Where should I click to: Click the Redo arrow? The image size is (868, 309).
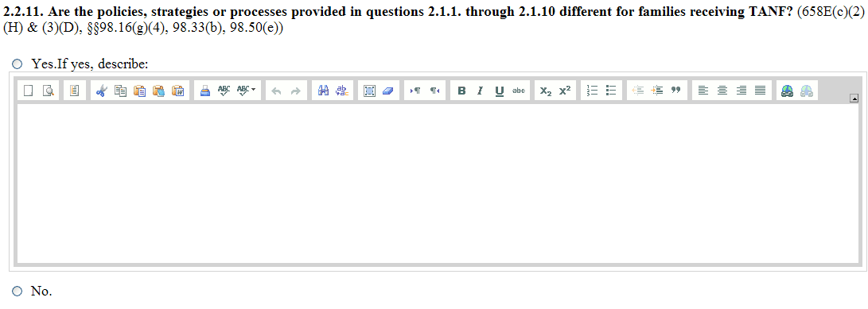click(x=296, y=91)
